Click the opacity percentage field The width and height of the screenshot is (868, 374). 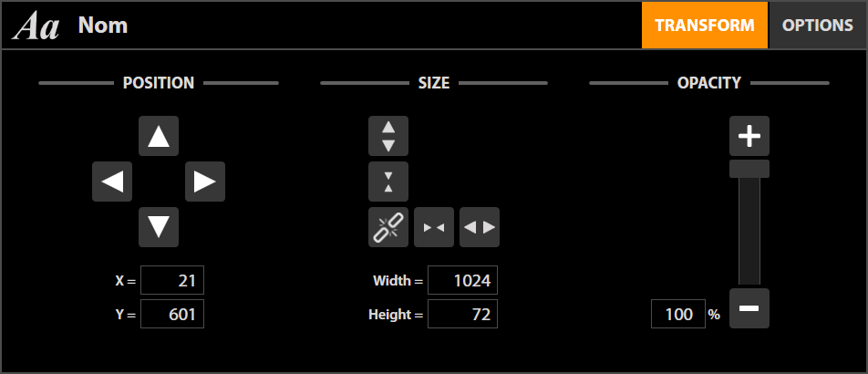[x=677, y=315]
